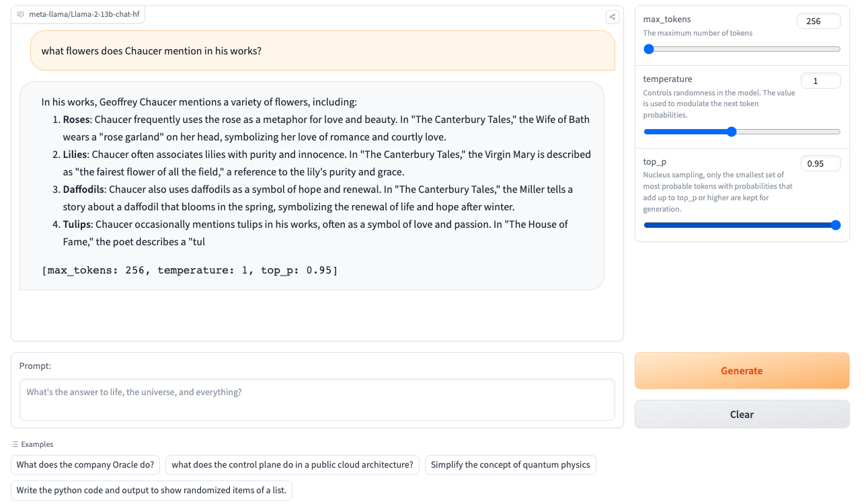Click the max_tokens slider handle
Image resolution: width=866 pixels, height=504 pixels.
[649, 49]
